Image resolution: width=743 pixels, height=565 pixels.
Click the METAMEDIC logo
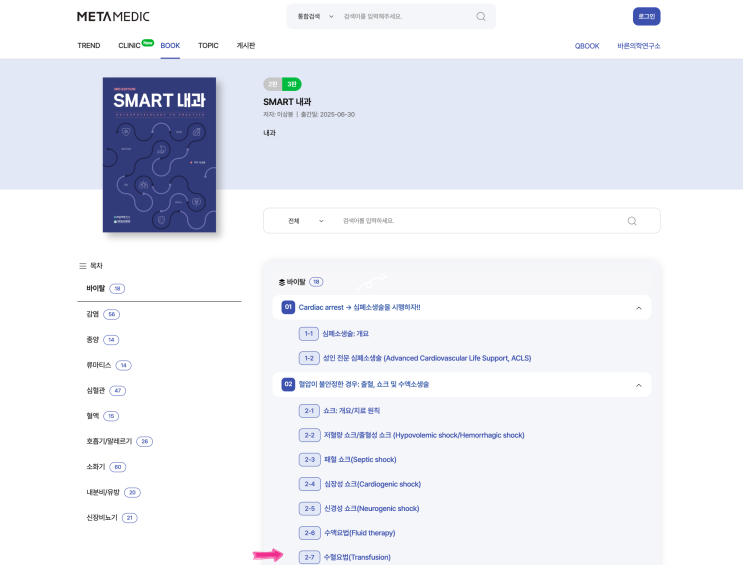pyautogui.click(x=113, y=17)
